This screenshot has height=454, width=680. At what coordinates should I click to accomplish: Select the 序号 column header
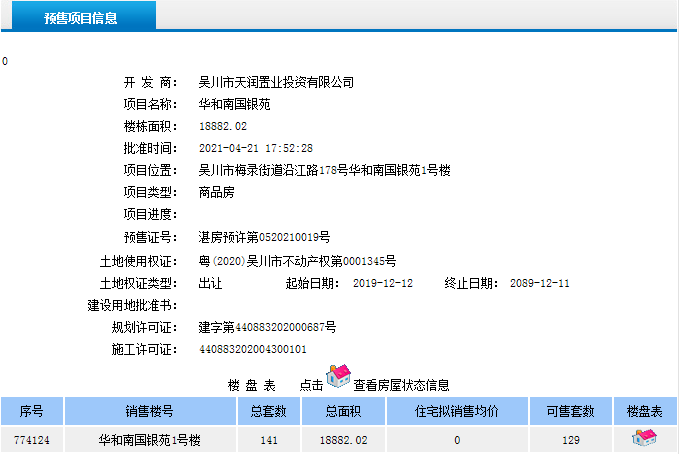click(x=32, y=411)
